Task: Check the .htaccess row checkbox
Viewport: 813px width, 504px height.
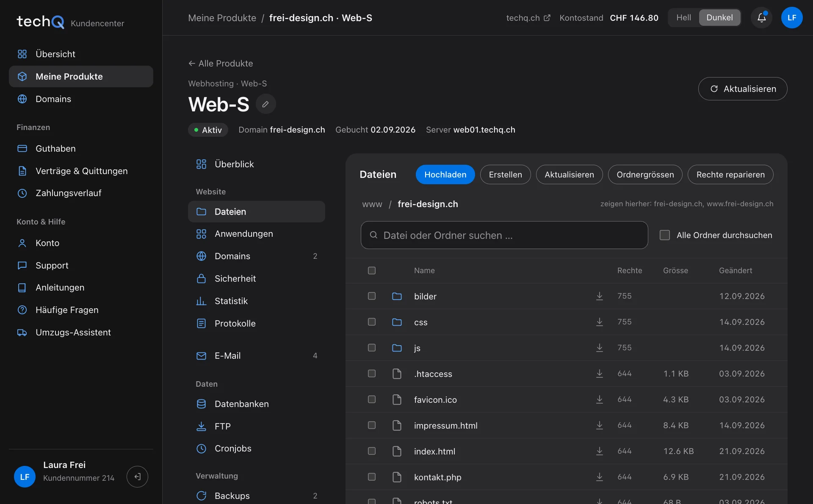Action: (372, 374)
